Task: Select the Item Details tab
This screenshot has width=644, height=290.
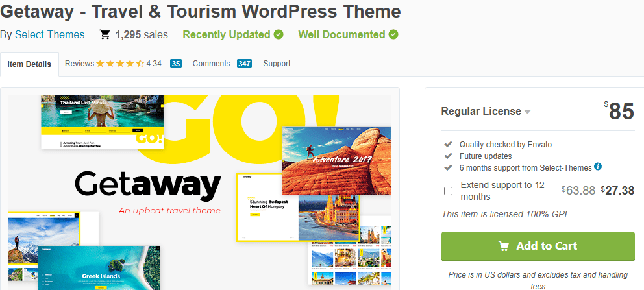Action: coord(29,64)
